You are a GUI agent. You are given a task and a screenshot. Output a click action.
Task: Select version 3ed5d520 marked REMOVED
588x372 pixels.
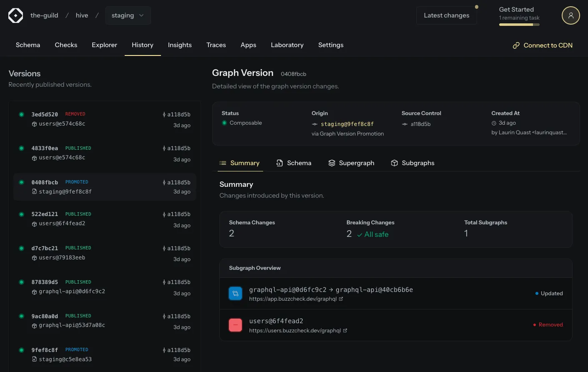[105, 119]
